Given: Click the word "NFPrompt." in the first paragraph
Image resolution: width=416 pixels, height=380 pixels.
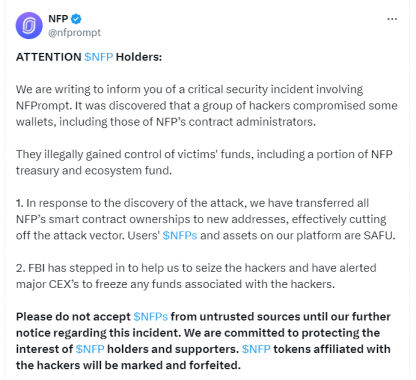Looking at the screenshot, I should (44, 106).
